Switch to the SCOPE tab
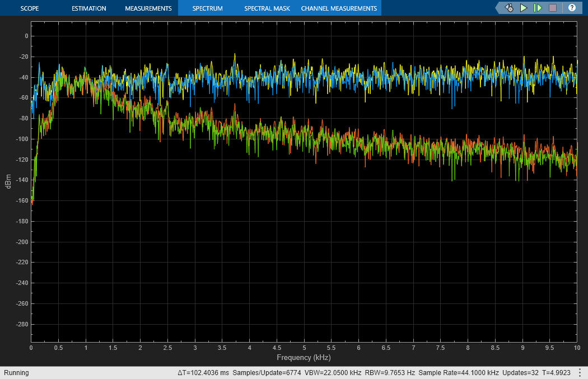This screenshot has height=379, width=588. tap(30, 8)
